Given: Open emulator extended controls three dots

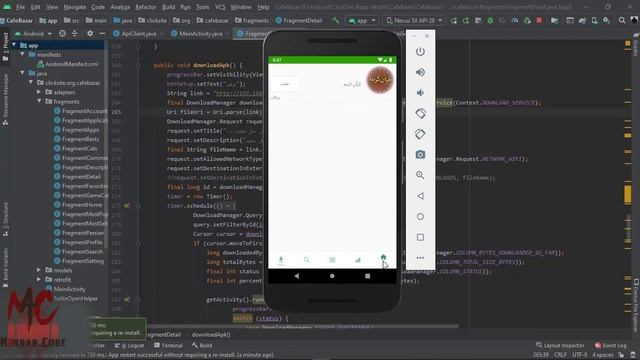Looking at the screenshot, I should (x=420, y=258).
